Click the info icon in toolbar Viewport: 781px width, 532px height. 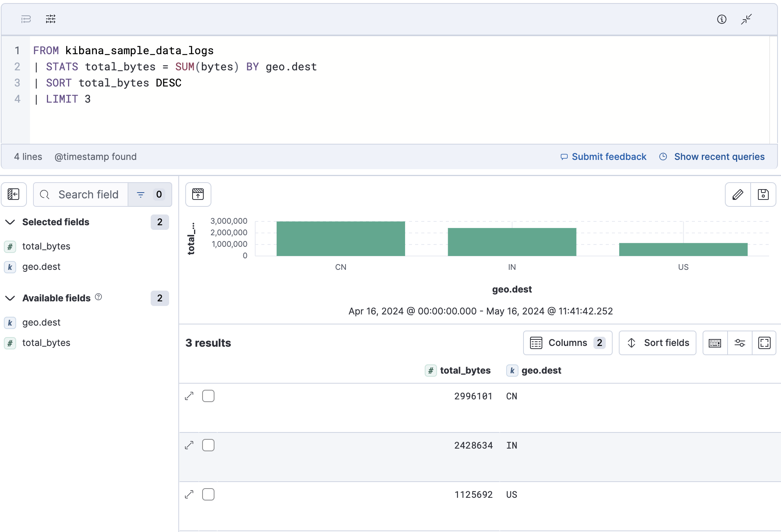point(722,19)
